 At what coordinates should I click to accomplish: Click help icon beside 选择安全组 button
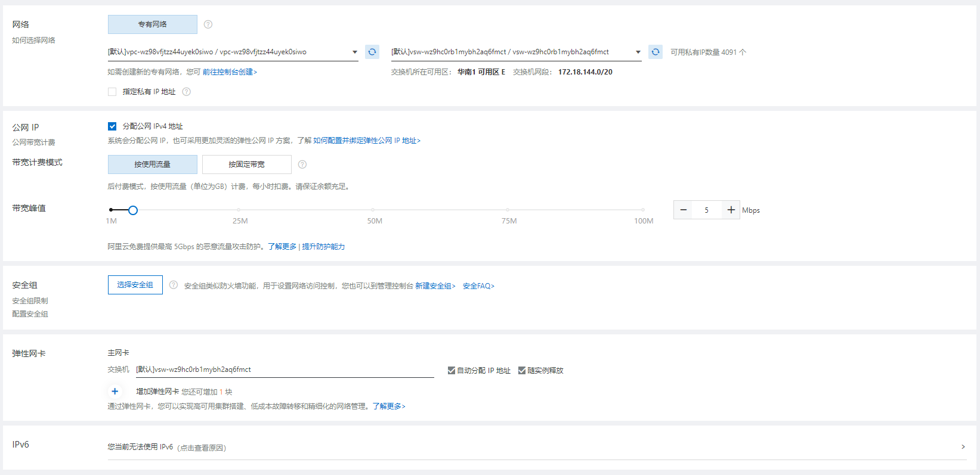point(174,285)
